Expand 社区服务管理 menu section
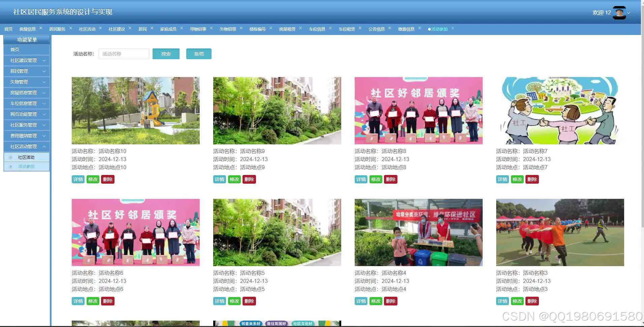Image resolution: width=644 pixels, height=327 pixels. 27,125
